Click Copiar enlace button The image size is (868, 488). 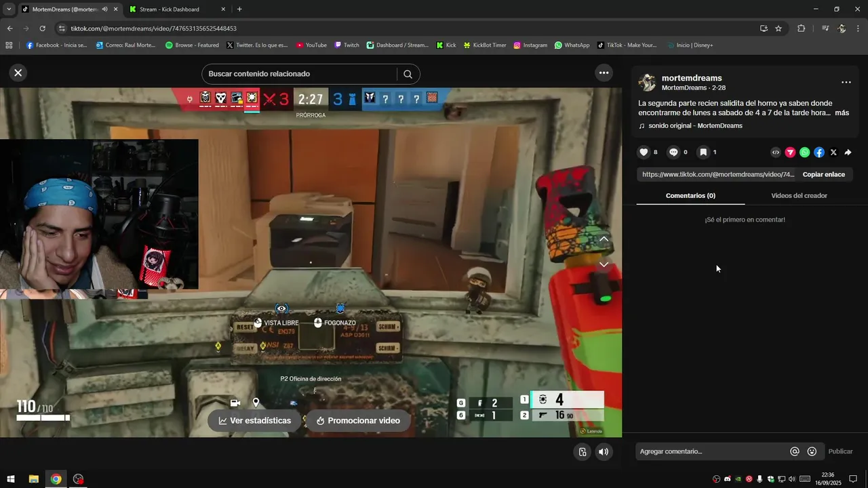pos(823,174)
